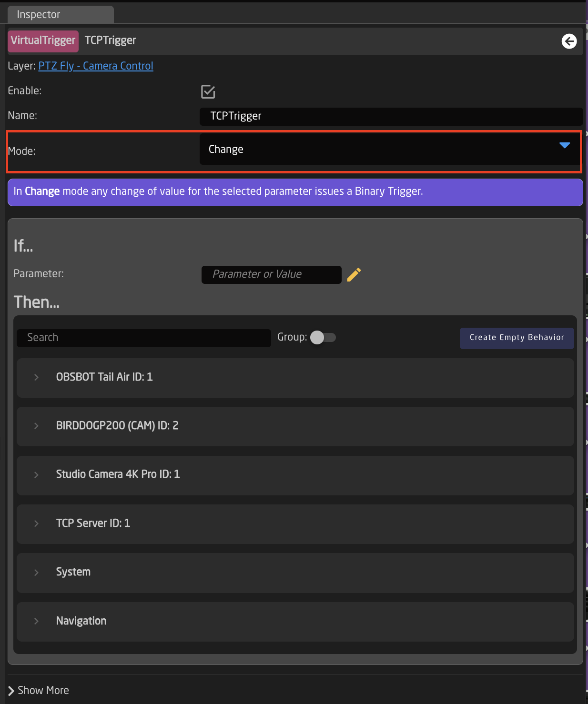588x704 pixels.
Task: Click the back arrow at top right
Action: coord(569,41)
